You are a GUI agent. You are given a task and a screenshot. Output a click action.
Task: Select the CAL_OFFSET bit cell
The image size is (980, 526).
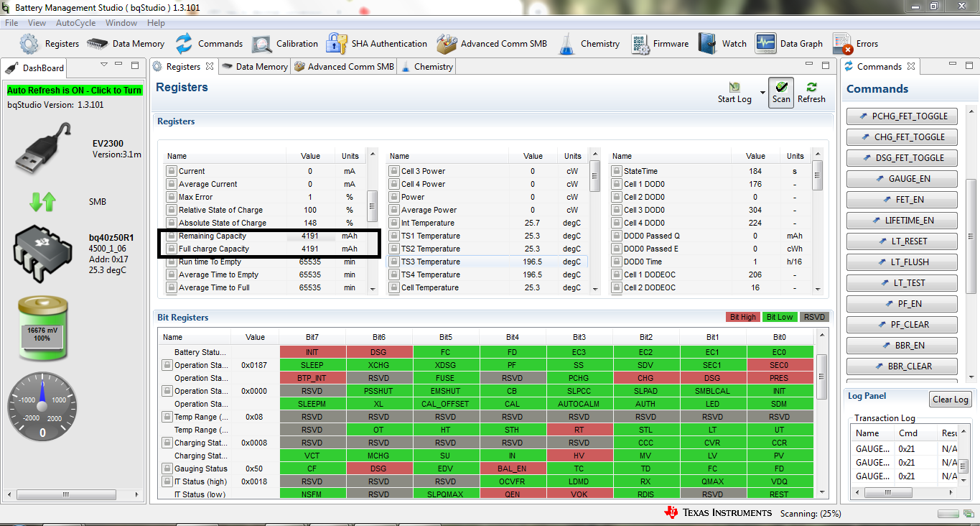pyautogui.click(x=446, y=404)
